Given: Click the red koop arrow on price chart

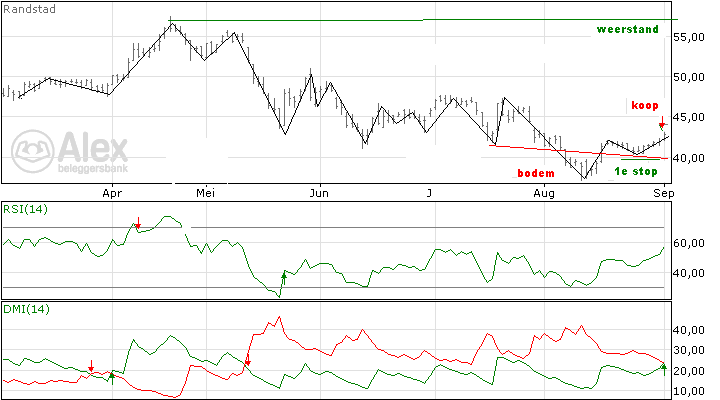Looking at the screenshot, I should click(662, 122).
